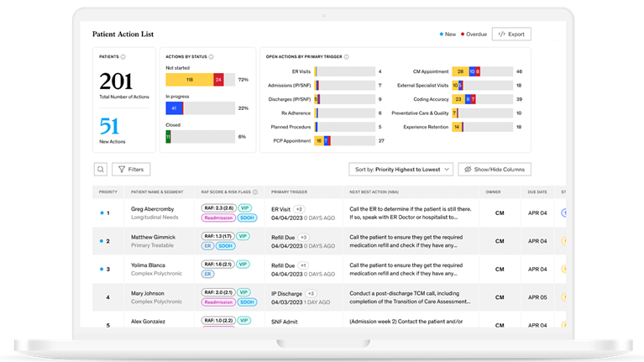Expand the +2 triggers on ER Visit

299,208
